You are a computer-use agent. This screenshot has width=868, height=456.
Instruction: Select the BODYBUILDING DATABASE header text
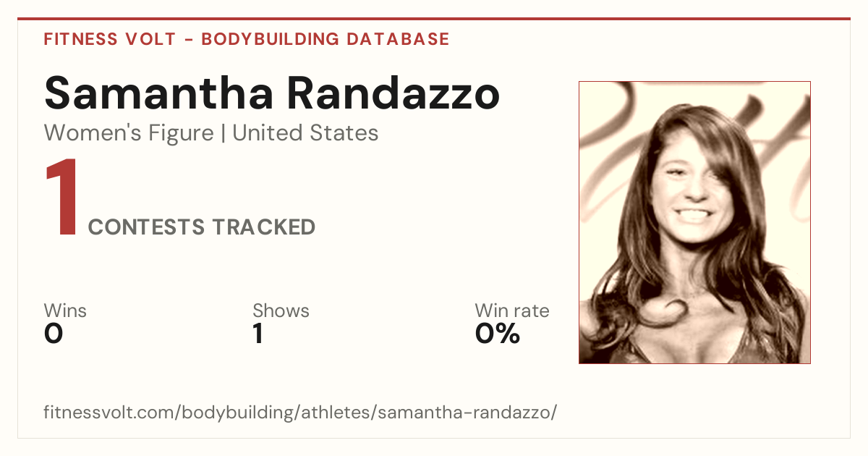pyautogui.click(x=325, y=39)
